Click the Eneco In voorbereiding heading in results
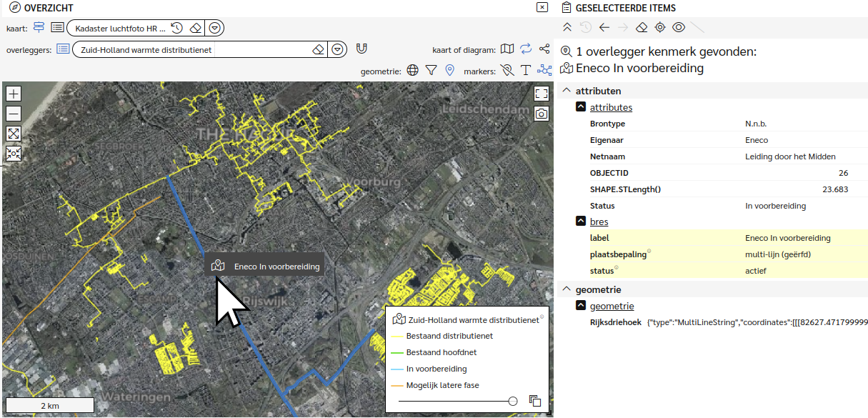This screenshot has width=868, height=418. (x=639, y=69)
